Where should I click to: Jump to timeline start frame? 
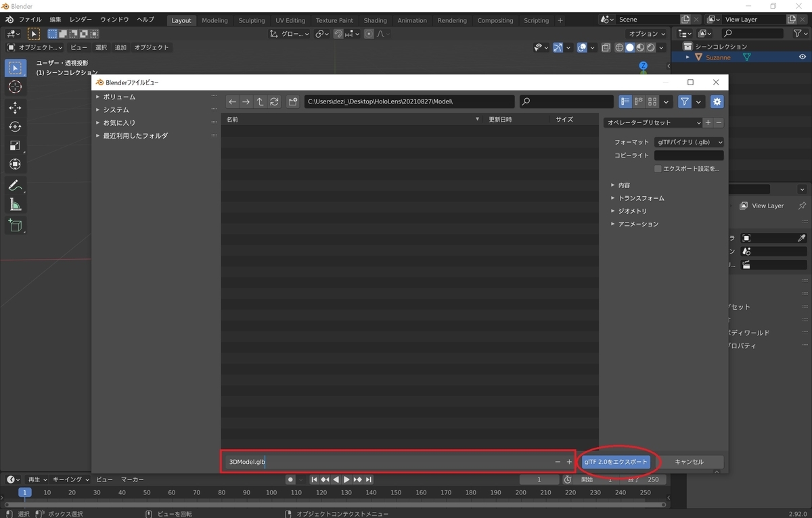[315, 479]
